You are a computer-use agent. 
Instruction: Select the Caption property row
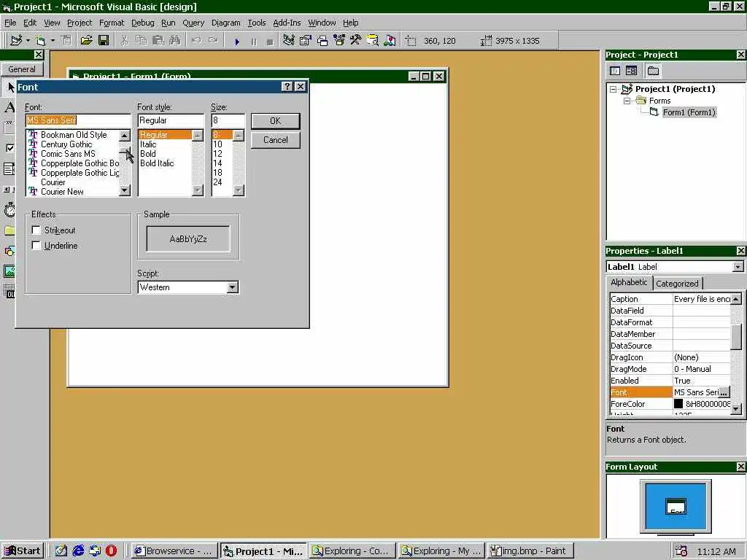670,299
